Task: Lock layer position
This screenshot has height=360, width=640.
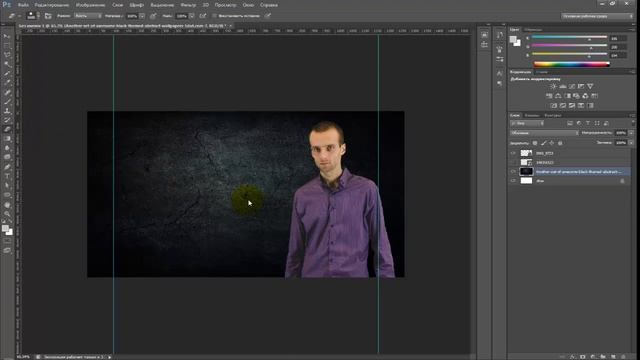Action: 552,143
